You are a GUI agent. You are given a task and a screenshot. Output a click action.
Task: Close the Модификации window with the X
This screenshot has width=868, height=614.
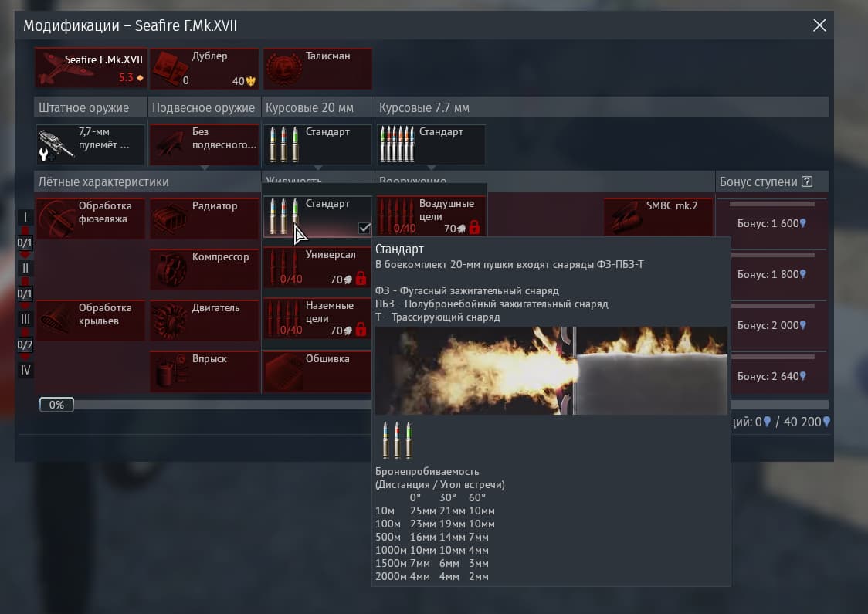pos(819,25)
